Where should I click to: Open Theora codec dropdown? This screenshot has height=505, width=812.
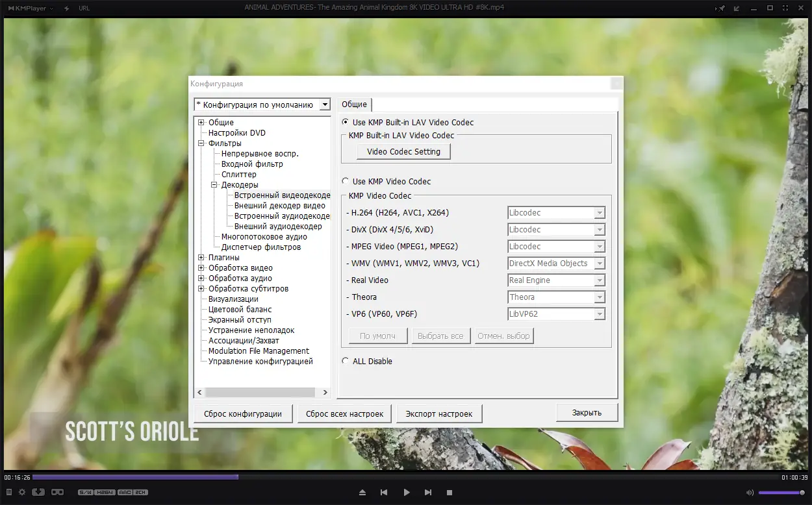click(556, 297)
